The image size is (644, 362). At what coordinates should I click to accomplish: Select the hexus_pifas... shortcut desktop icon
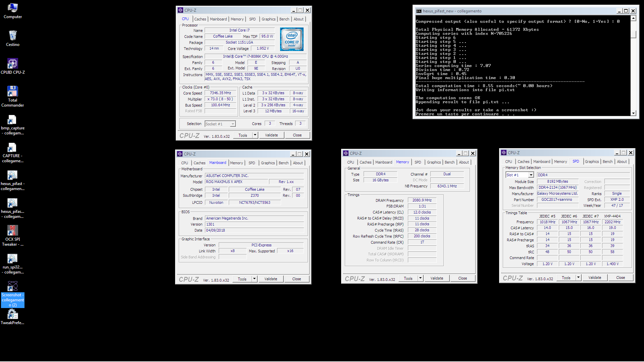pyautogui.click(x=12, y=208)
